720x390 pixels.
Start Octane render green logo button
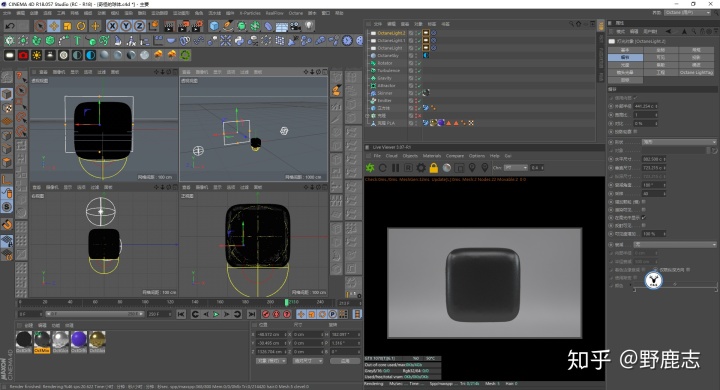click(370, 168)
